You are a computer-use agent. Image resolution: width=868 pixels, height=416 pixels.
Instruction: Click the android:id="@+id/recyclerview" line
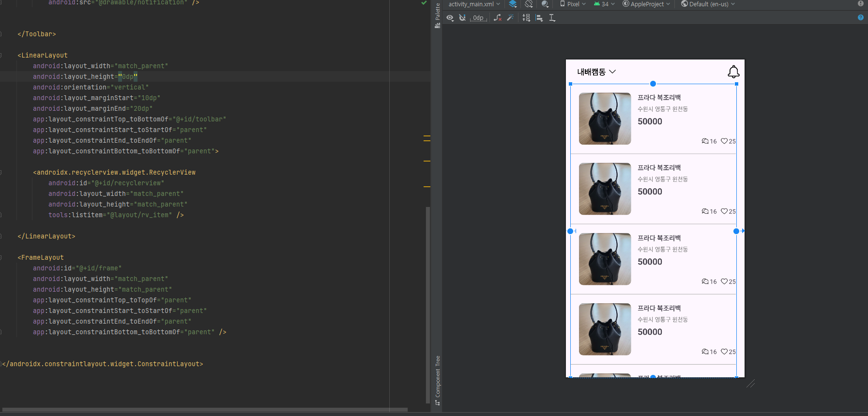click(x=107, y=183)
